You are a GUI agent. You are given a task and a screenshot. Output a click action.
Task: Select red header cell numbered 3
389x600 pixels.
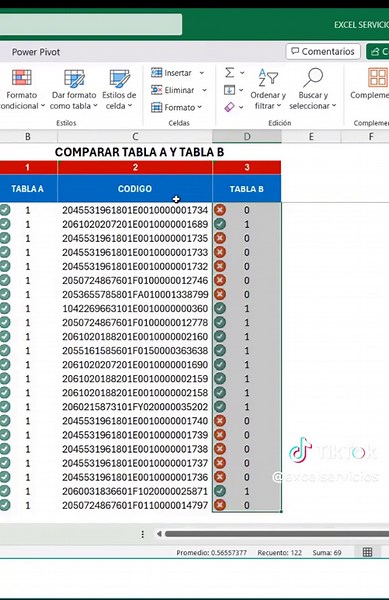pyautogui.click(x=247, y=167)
